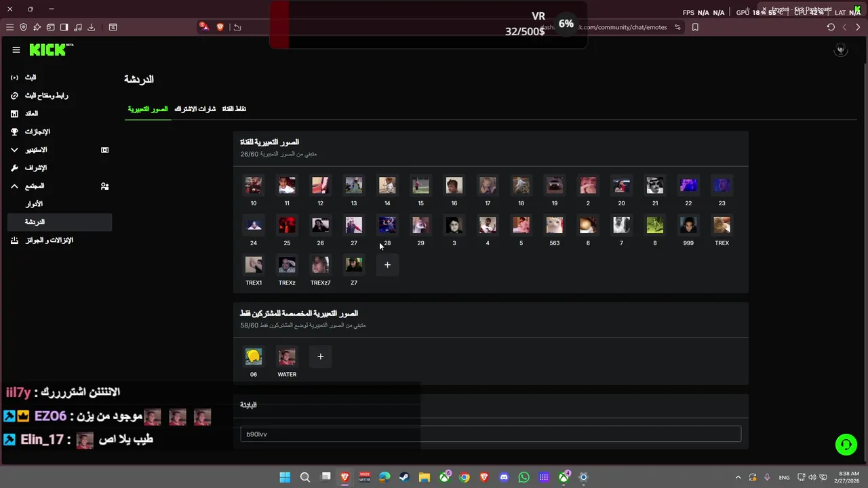
Task: Reload the page with refresh icon
Action: click(831, 27)
